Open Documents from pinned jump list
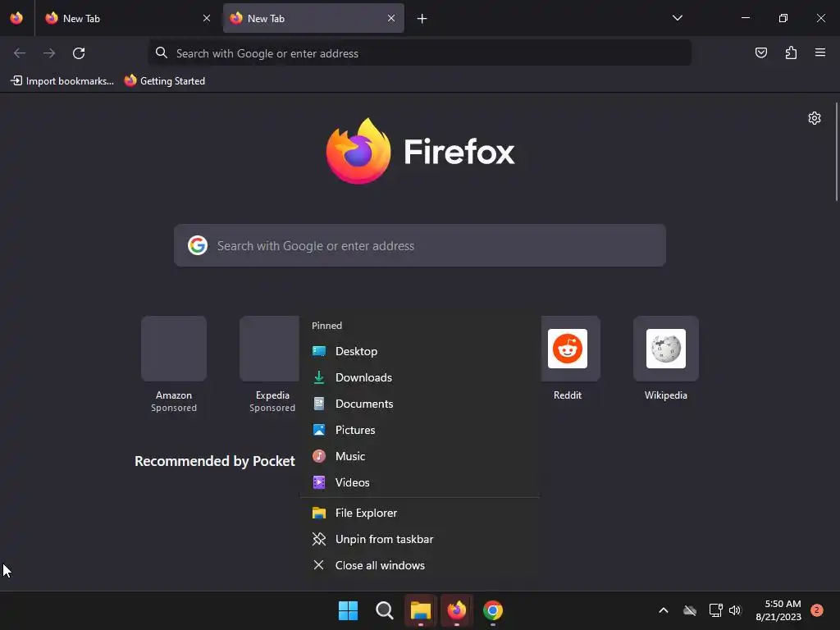This screenshot has width=840, height=630. coord(419,404)
